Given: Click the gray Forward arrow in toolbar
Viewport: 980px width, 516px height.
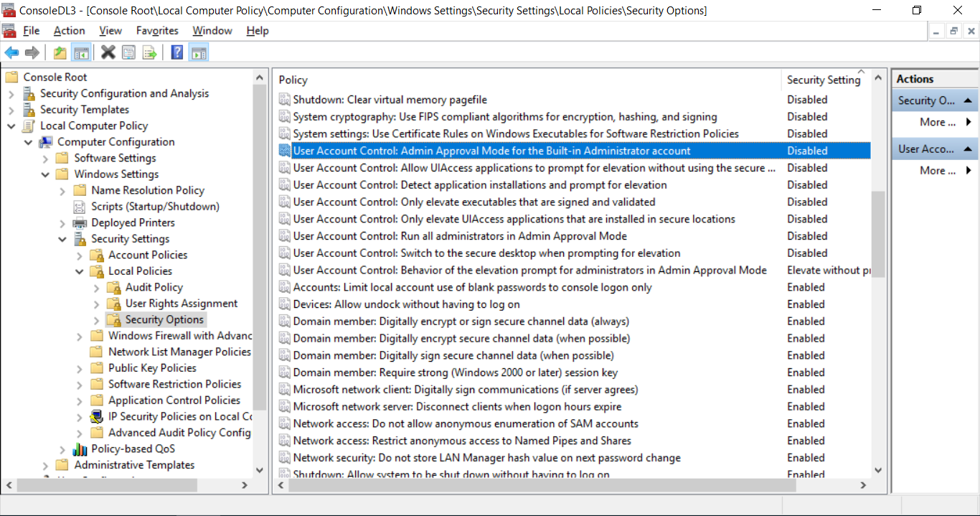Looking at the screenshot, I should tap(32, 52).
